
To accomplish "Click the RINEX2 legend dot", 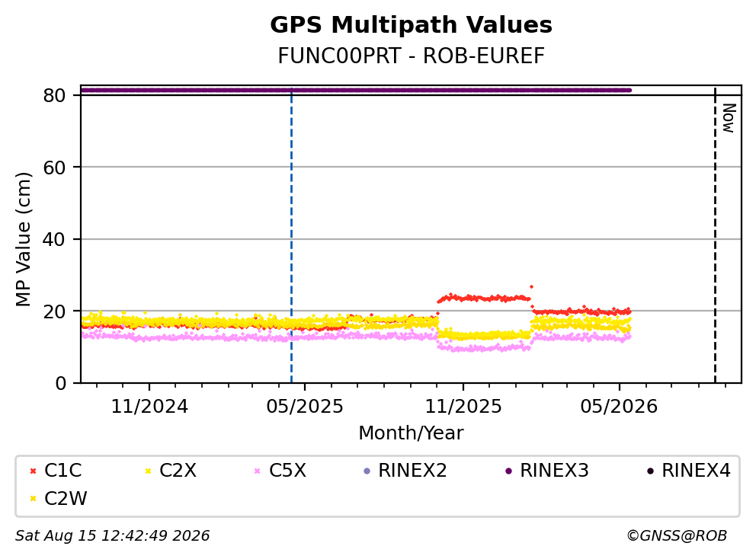I will (x=367, y=471).
